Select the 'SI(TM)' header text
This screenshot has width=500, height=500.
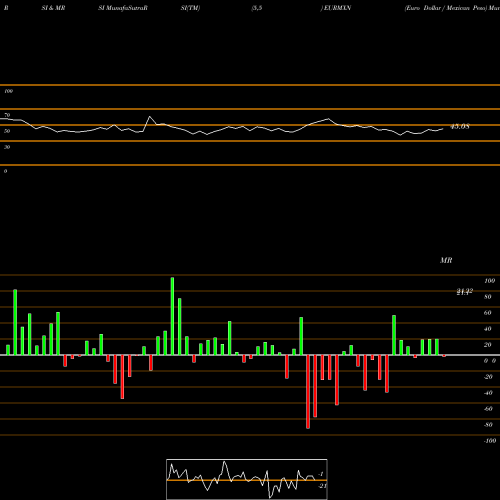[190, 8]
